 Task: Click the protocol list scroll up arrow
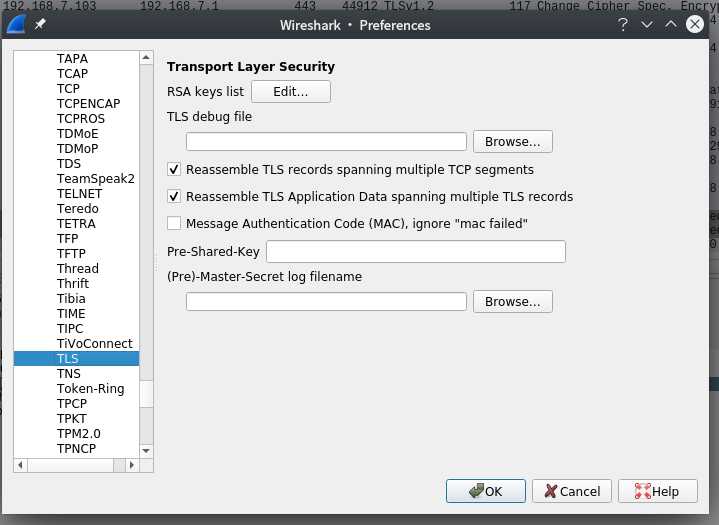[146, 57]
